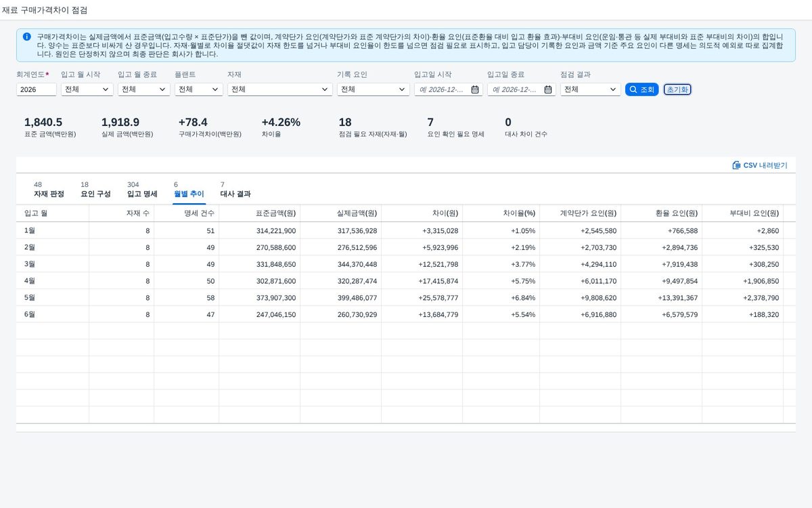
Task: Click the 회계연도 input field
Action: [x=37, y=89]
